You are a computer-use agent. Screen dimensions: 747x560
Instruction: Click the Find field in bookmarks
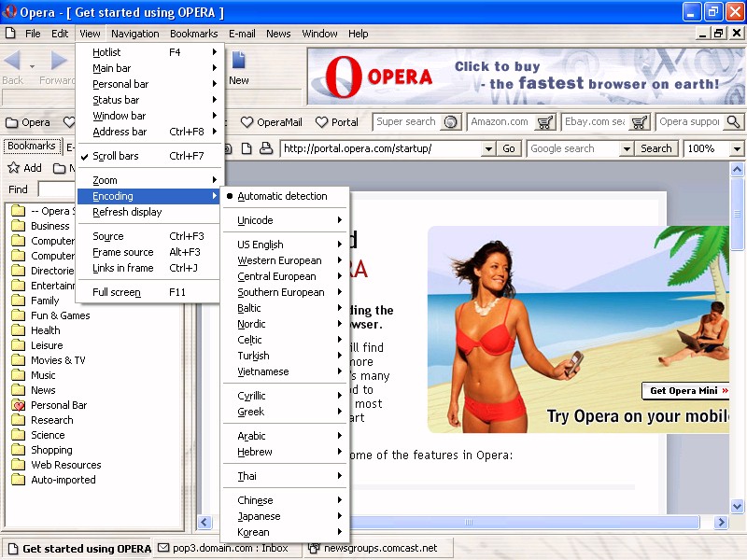click(x=56, y=189)
